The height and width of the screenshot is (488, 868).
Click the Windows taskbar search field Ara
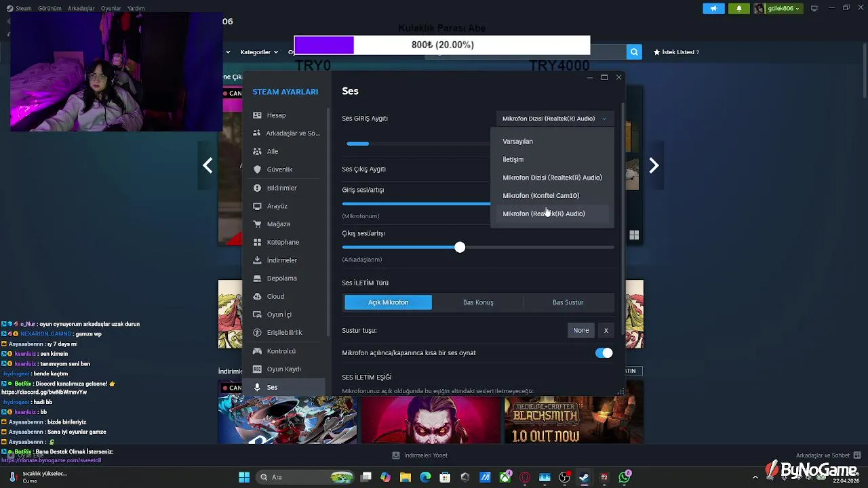click(x=304, y=477)
